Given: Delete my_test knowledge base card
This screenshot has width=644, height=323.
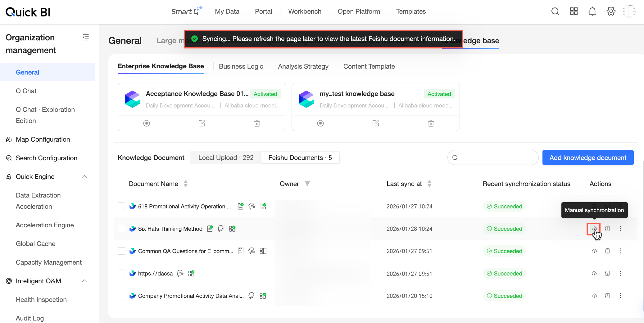Looking at the screenshot, I should [431, 123].
